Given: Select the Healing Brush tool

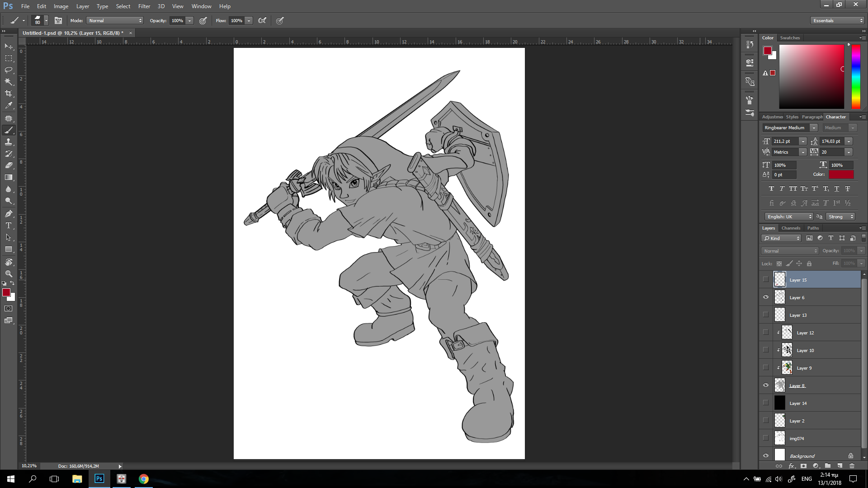Looking at the screenshot, I should pos(9,118).
